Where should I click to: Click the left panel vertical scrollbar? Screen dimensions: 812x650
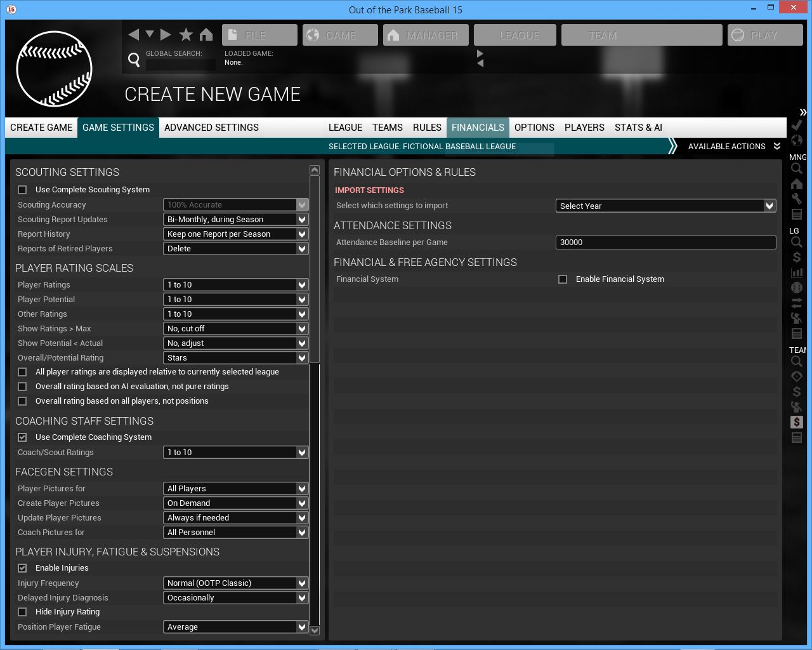(x=315, y=267)
